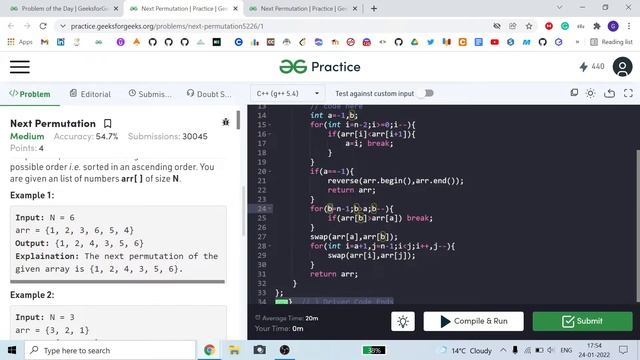The width and height of the screenshot is (640, 360).
Task: Open the Google Drive bookmark
Action: click(x=414, y=42)
